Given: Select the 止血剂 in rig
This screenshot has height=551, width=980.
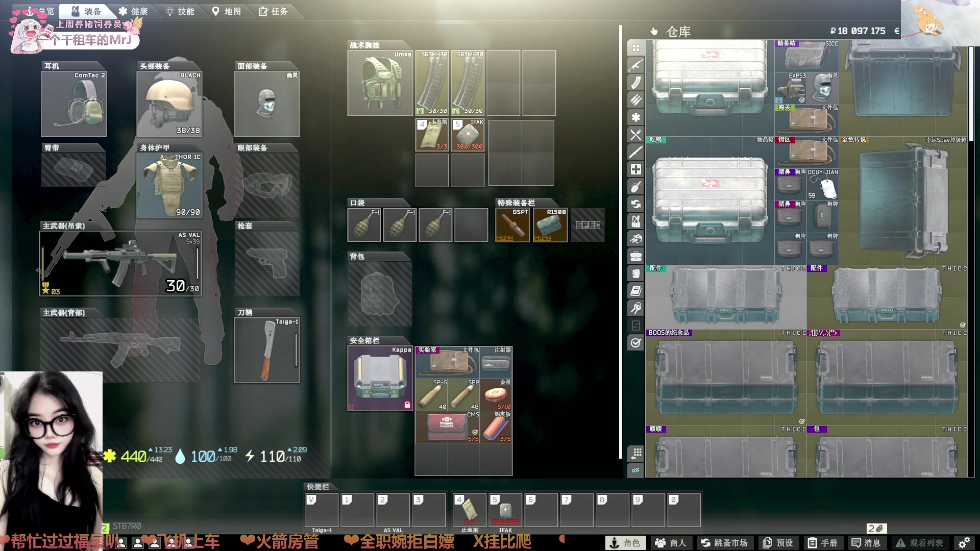Looking at the screenshot, I should coord(432,135).
